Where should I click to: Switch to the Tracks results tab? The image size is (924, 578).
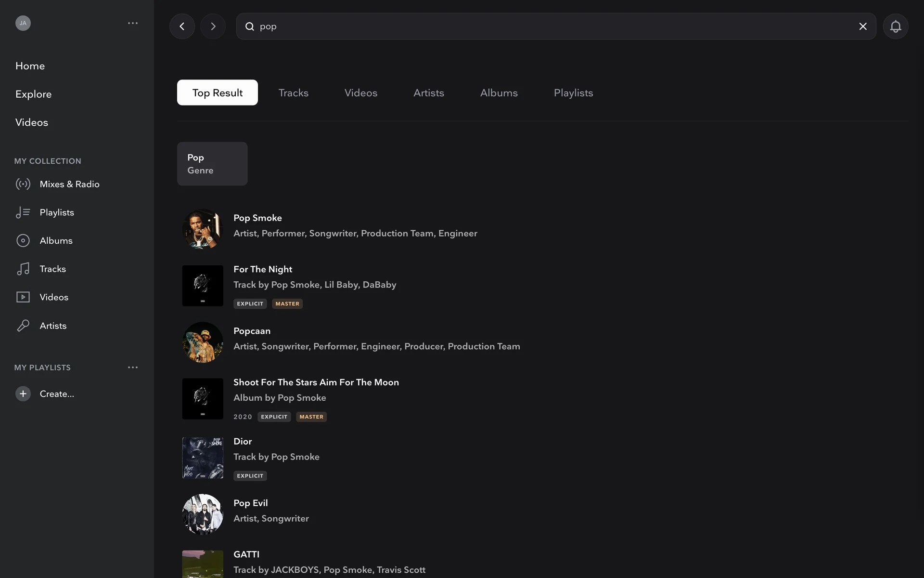click(x=293, y=92)
